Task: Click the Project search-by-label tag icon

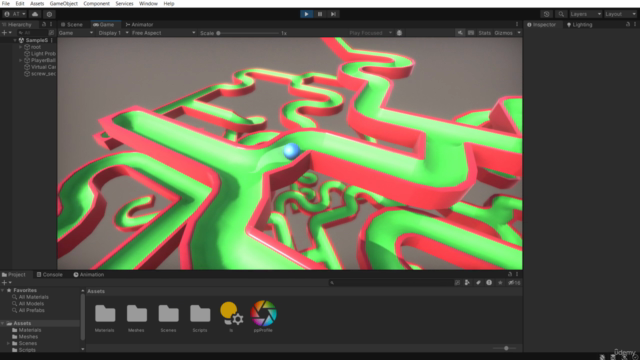Action: coord(478,282)
